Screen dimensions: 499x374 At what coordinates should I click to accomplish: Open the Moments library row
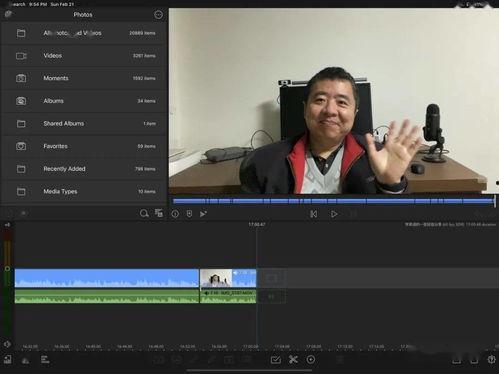(x=84, y=78)
